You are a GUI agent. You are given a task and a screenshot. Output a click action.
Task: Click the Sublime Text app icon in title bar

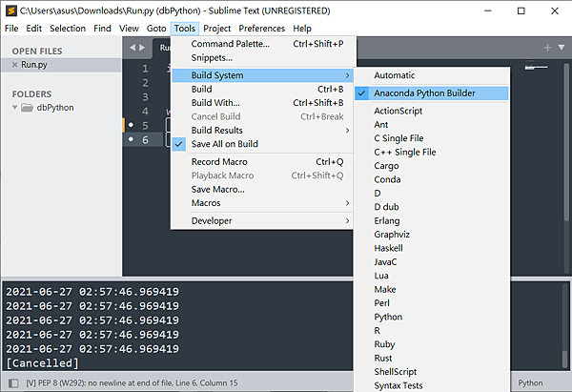(11, 10)
